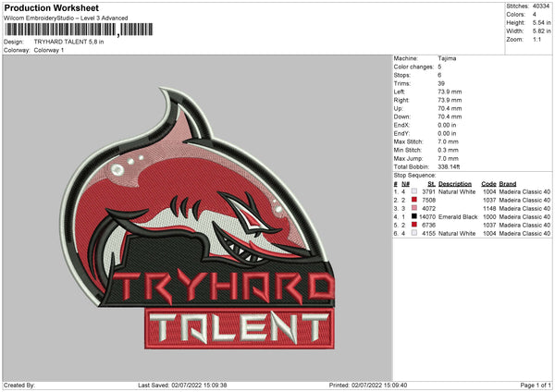Select the Emerald Black color swatch
This screenshot has width=555, height=392.
pyautogui.click(x=413, y=216)
